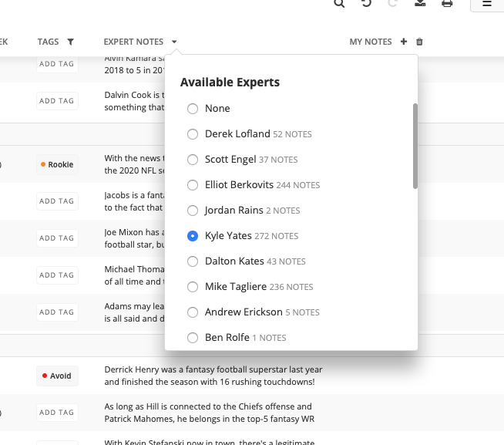Image resolution: width=504 pixels, height=445 pixels.
Task: Click the Available Experts heading
Action: pyautogui.click(x=230, y=83)
